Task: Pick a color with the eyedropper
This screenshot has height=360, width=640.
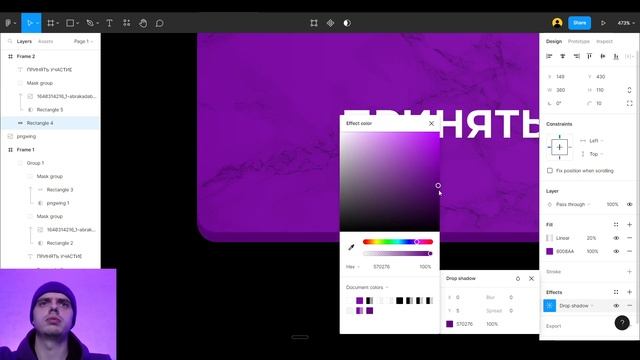Action: coord(351,247)
